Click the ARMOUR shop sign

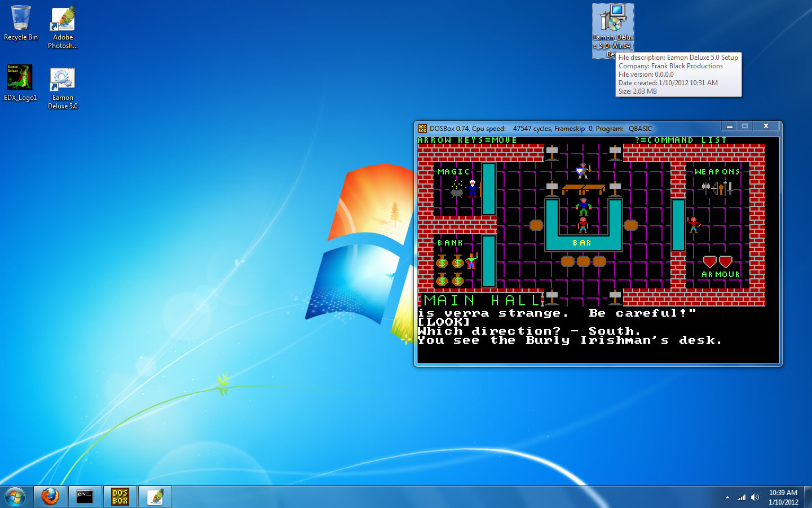tap(721, 274)
